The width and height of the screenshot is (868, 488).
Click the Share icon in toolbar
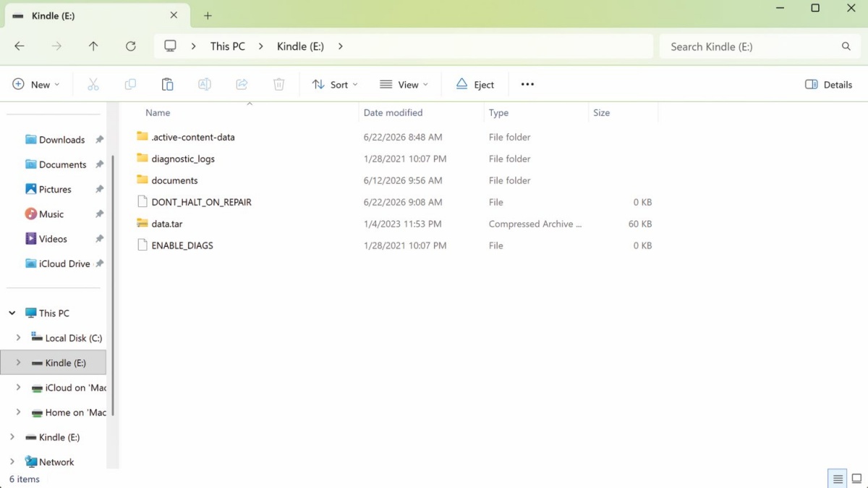pyautogui.click(x=242, y=85)
